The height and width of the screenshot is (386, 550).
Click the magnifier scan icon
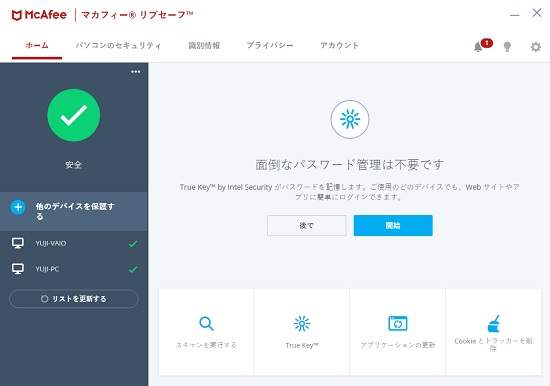[x=206, y=324]
